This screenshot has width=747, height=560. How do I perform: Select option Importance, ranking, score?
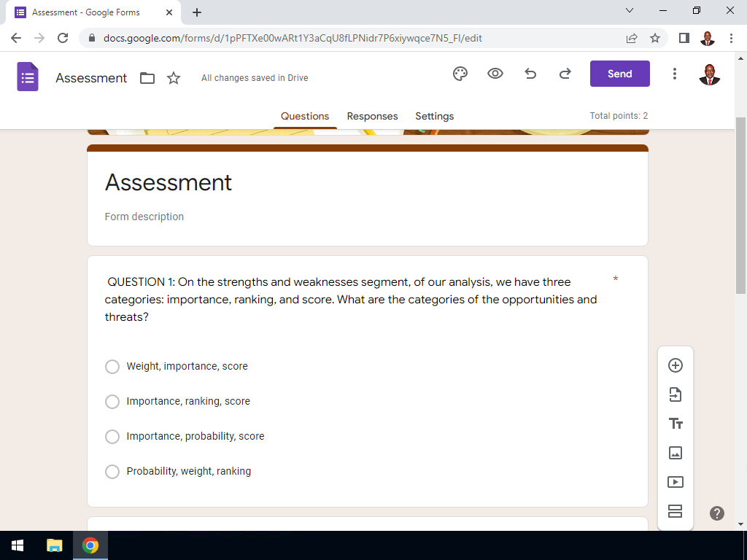click(112, 402)
